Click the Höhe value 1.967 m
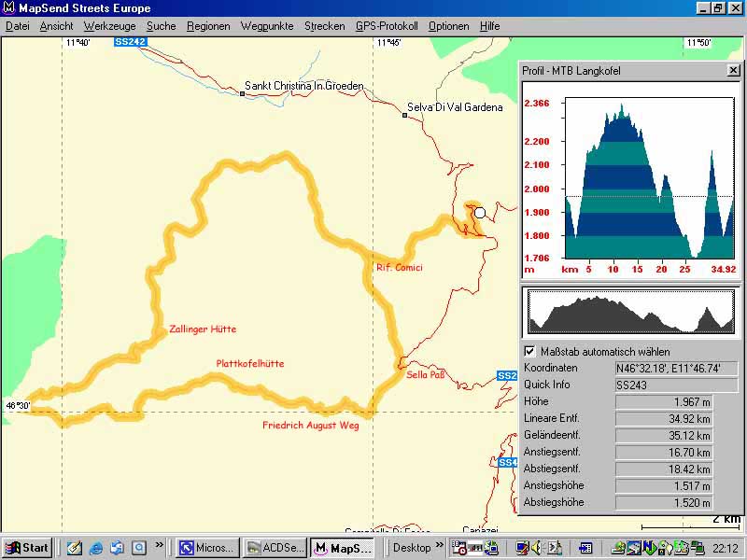Image resolution: width=747 pixels, height=560 pixels. (x=664, y=402)
